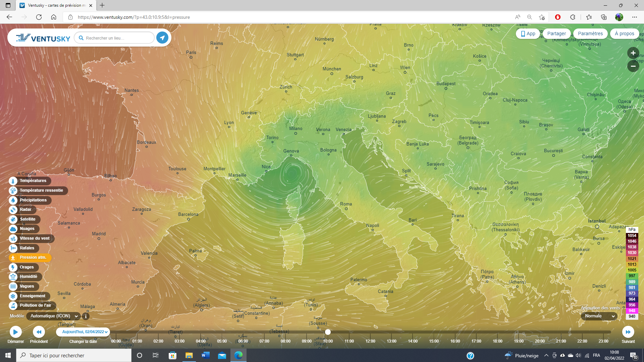Select the Orages storm layer icon
Viewport: 644px width, 362px height.
13,267
